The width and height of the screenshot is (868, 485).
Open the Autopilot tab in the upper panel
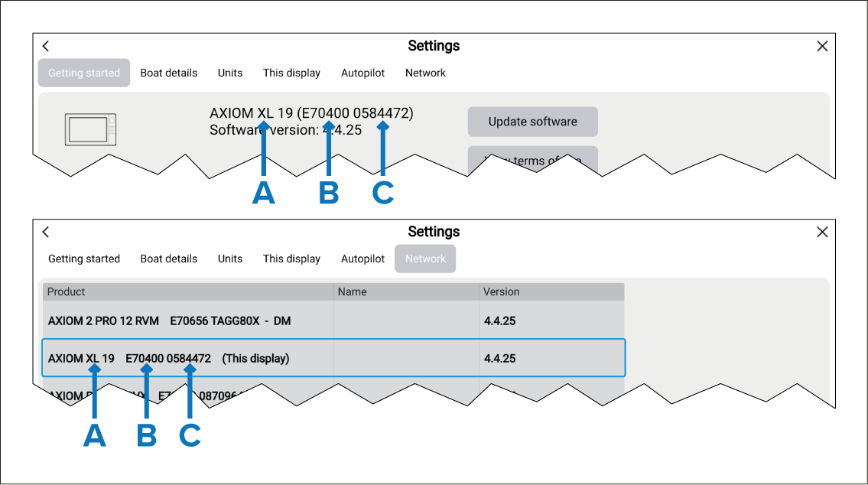pos(362,73)
